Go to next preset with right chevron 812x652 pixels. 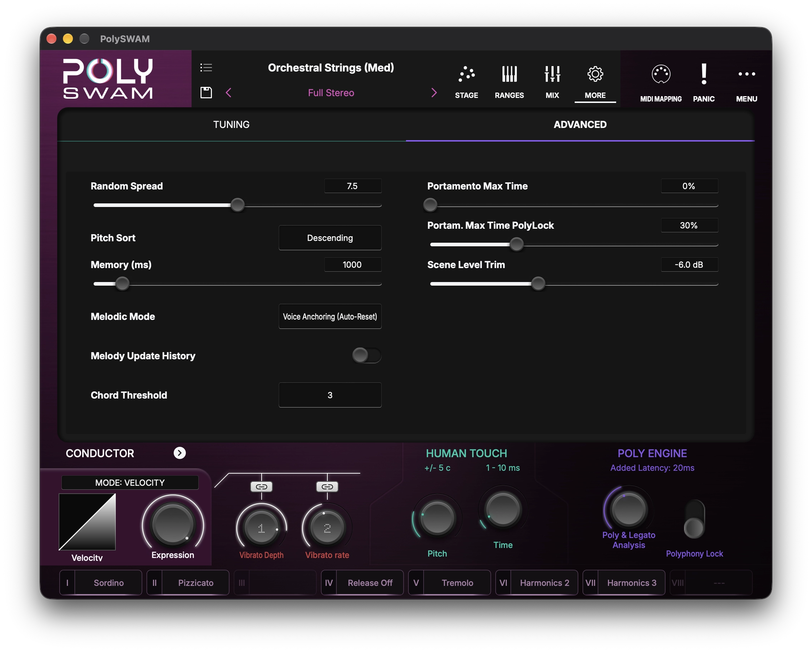click(x=434, y=93)
